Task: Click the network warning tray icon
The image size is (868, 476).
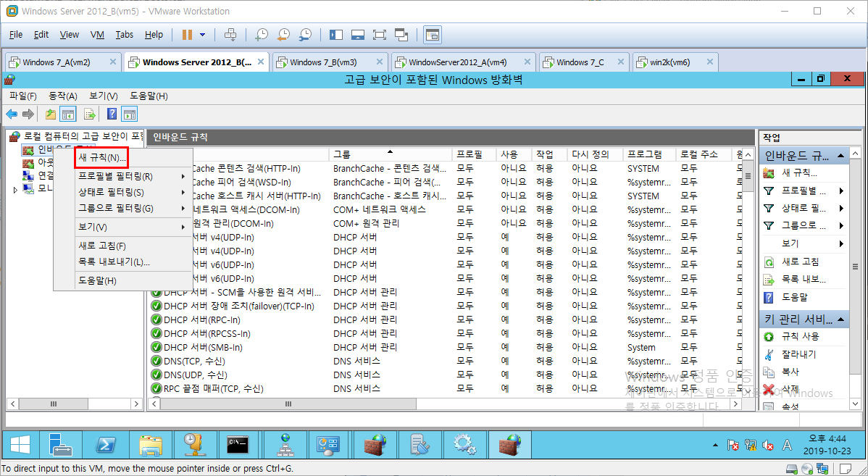Action: [750, 445]
